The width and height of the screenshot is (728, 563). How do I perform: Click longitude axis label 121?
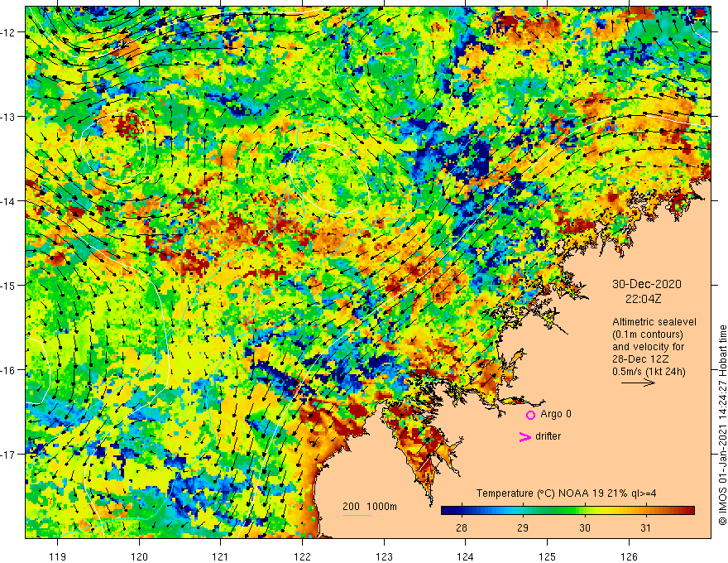pos(221,556)
